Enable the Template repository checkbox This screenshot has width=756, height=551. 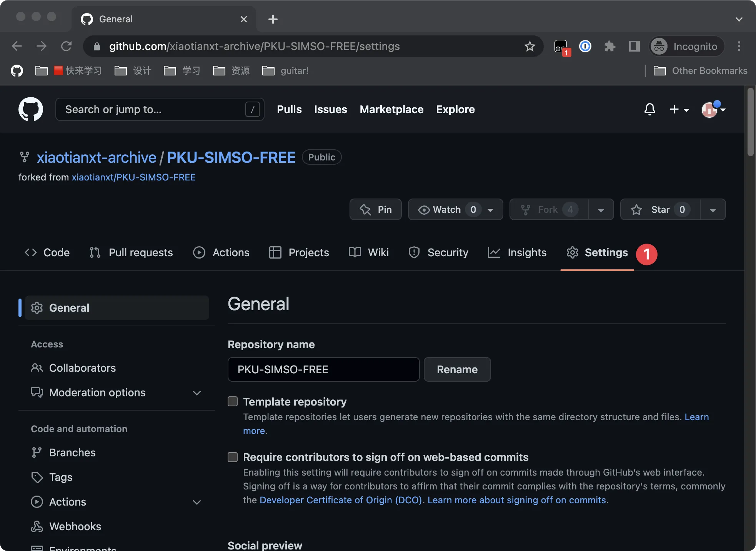pyautogui.click(x=233, y=401)
